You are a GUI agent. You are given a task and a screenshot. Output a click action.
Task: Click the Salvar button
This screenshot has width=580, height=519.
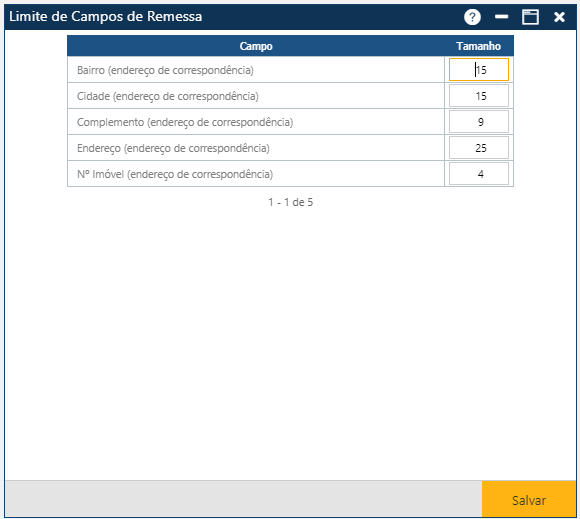[529, 500]
